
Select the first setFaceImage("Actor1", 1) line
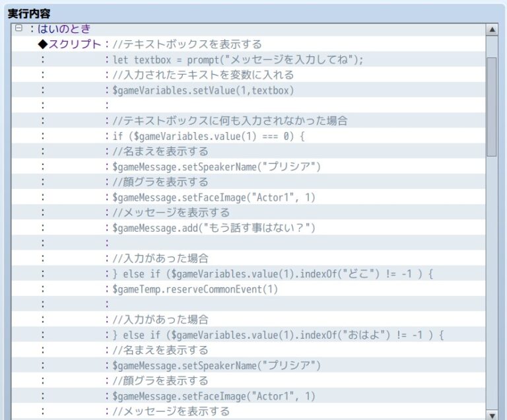[214, 197]
